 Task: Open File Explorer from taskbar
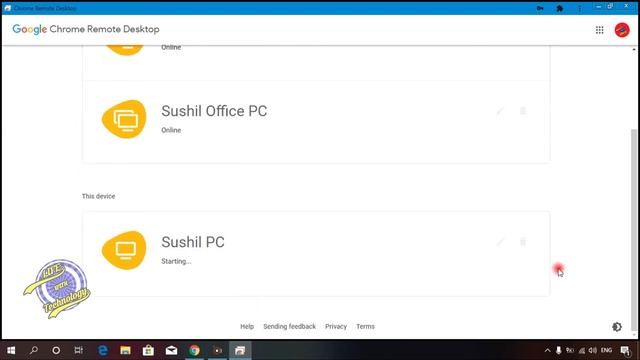[125, 350]
